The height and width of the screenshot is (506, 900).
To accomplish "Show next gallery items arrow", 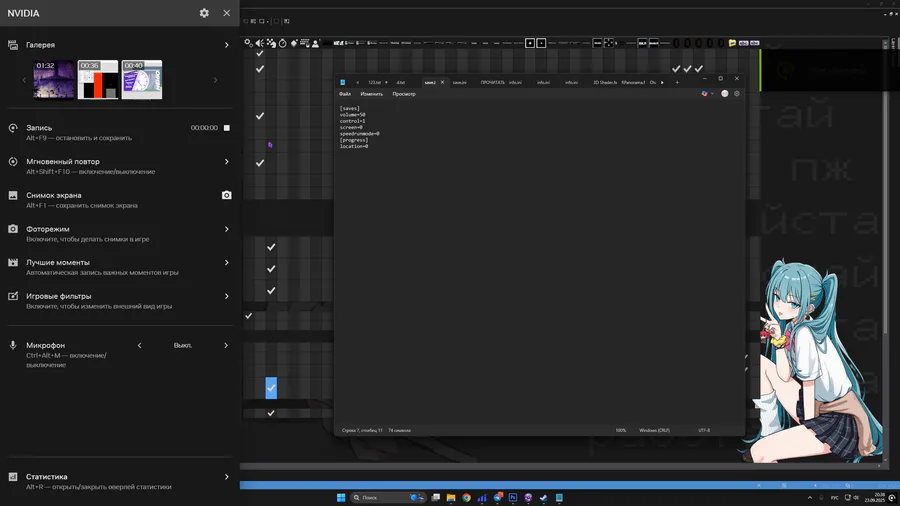I will (x=215, y=80).
